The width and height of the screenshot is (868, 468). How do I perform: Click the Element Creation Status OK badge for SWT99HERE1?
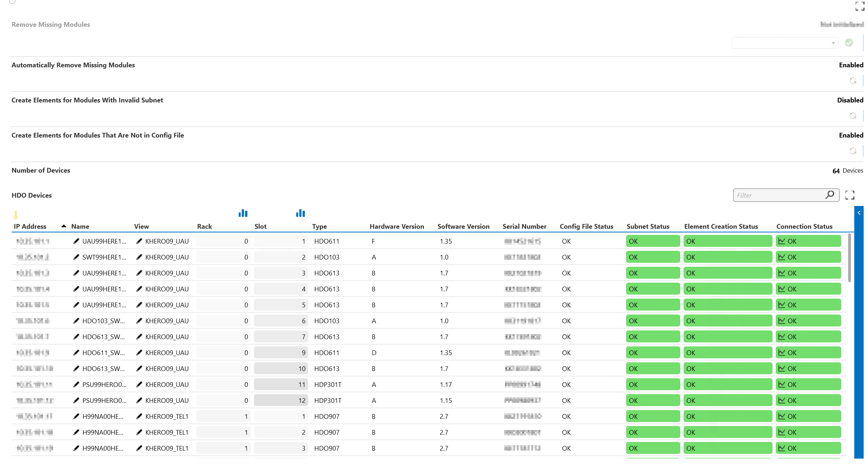728,257
